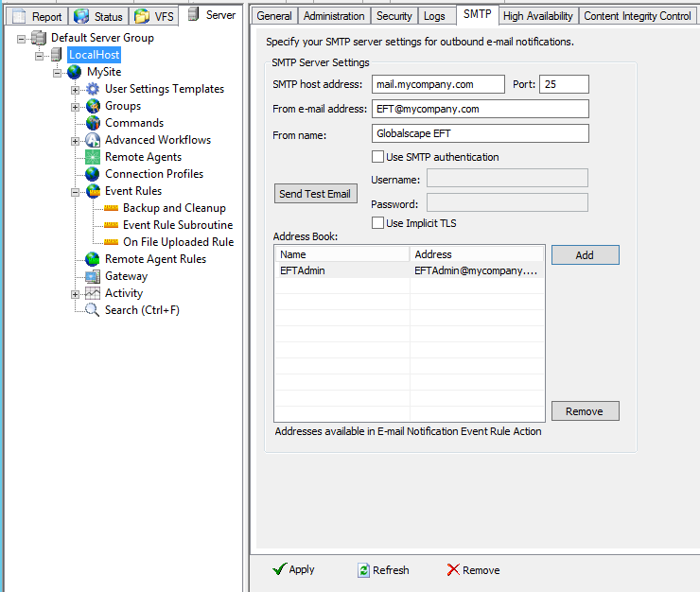Click the LocalHost server icon
700x592 pixels.
pos(57,55)
